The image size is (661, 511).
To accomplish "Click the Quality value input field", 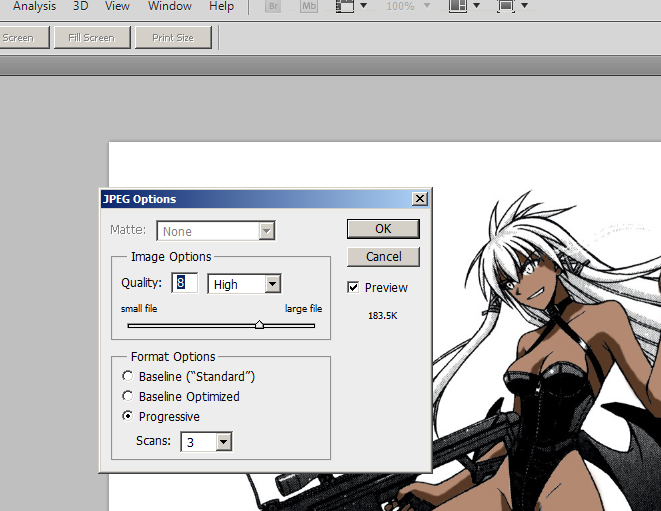I will tap(185, 282).
